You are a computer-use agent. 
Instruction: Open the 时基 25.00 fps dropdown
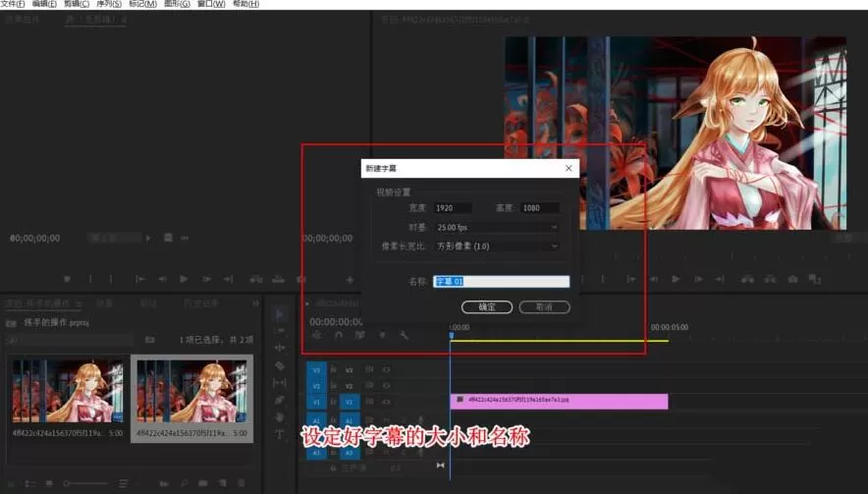(497, 227)
